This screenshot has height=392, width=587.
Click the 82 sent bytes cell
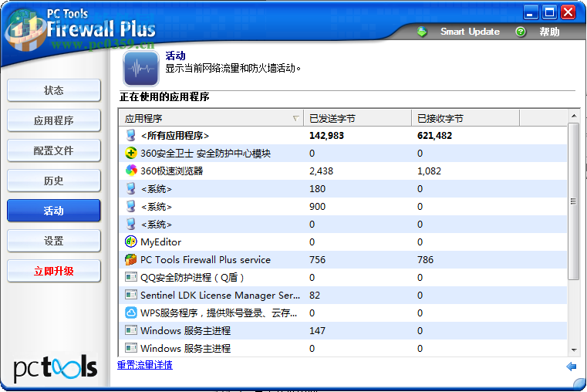click(315, 296)
